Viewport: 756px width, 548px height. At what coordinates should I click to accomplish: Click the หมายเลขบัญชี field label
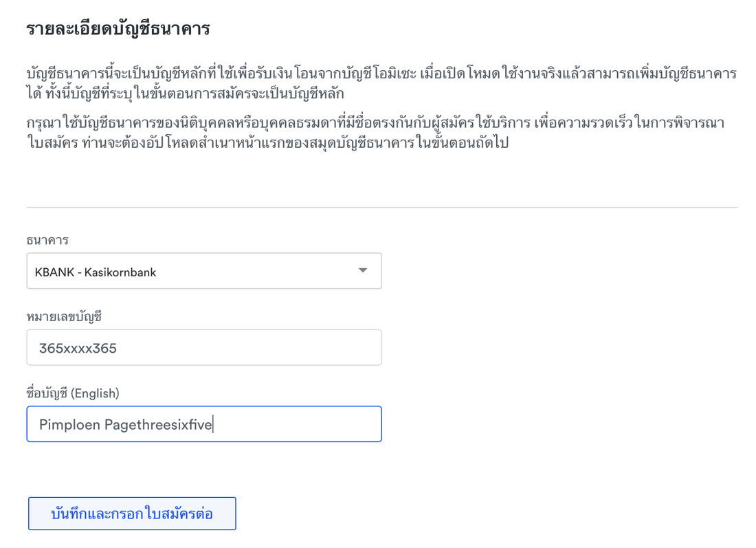pyautogui.click(x=64, y=316)
